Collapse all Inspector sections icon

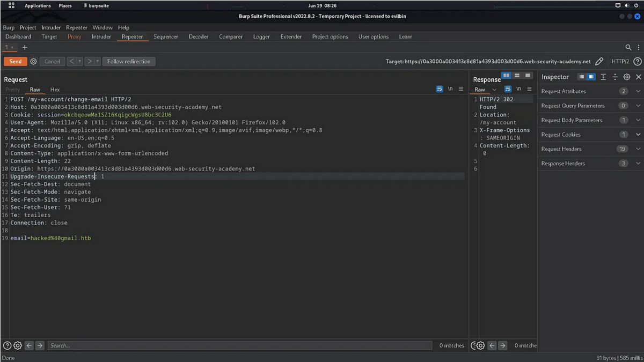click(x=615, y=77)
